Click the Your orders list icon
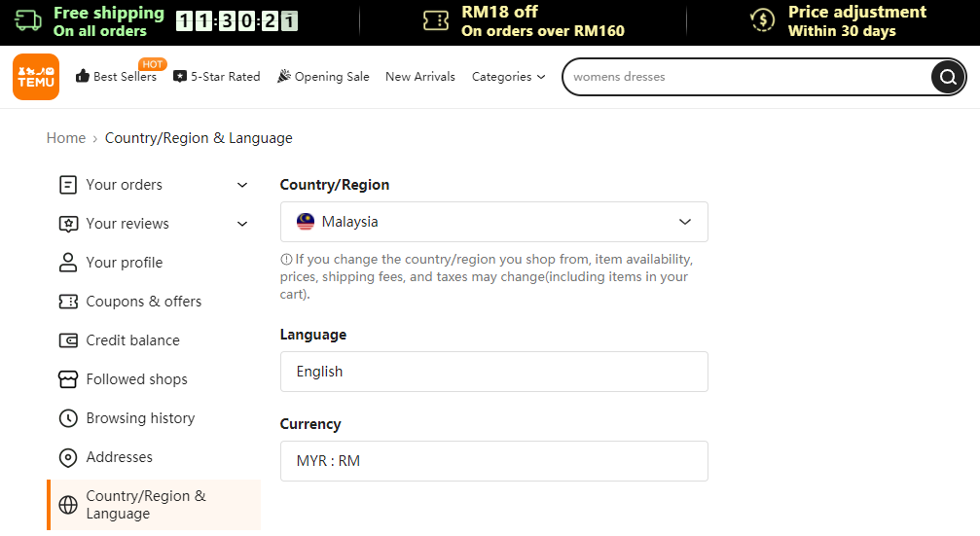Screen dimensions: 980x536 tap(68, 185)
